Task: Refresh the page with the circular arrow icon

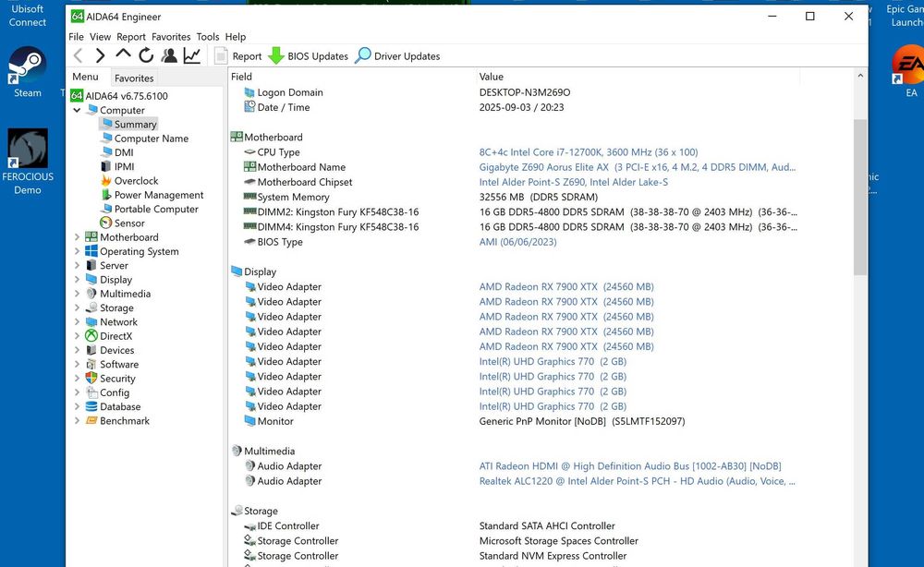Action: (146, 56)
